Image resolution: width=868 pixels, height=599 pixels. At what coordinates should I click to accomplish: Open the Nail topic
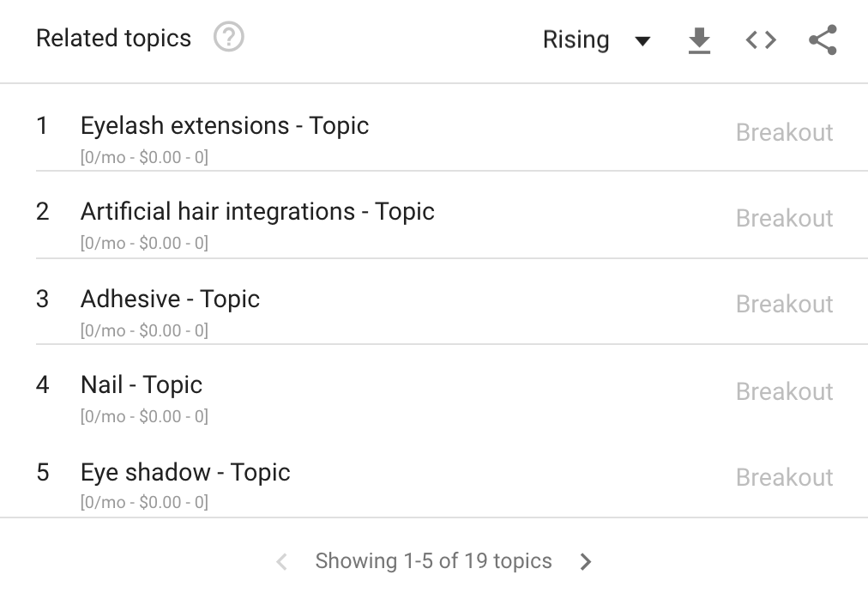pyautogui.click(x=142, y=385)
